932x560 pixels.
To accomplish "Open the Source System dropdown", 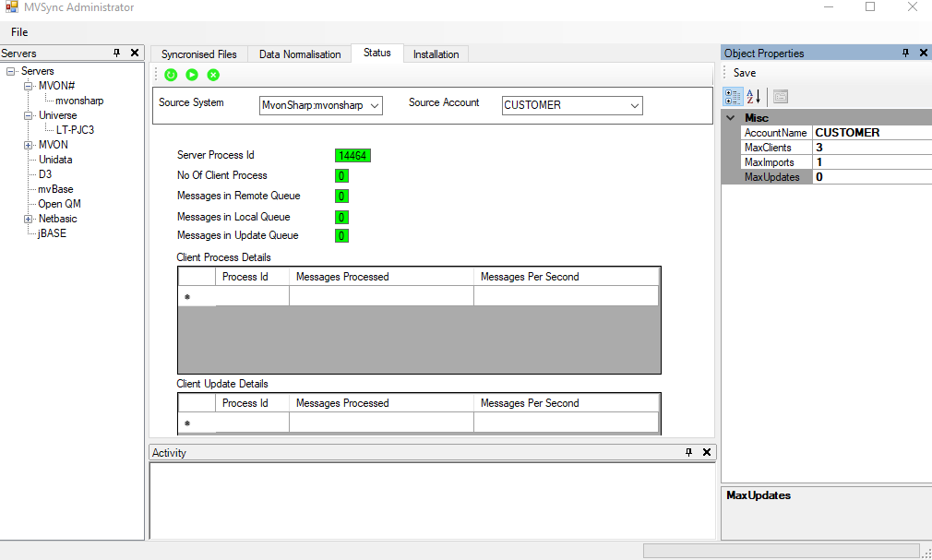I will pos(375,106).
